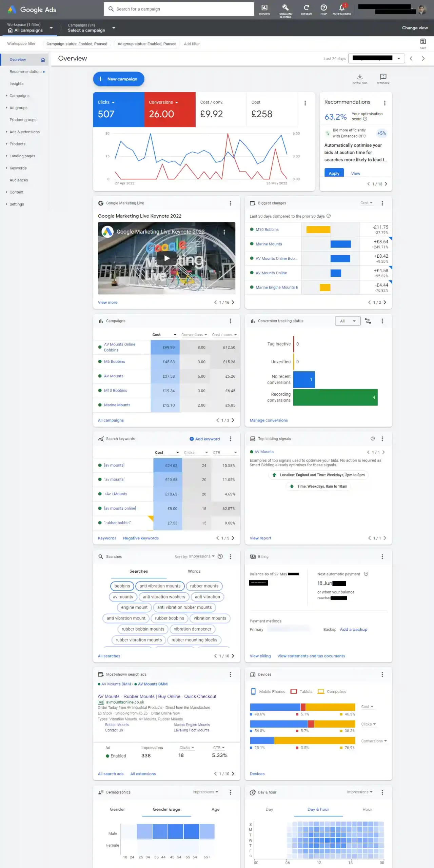Open Insights in left sidebar
Image resolution: width=434 pixels, height=868 pixels.
(x=17, y=84)
